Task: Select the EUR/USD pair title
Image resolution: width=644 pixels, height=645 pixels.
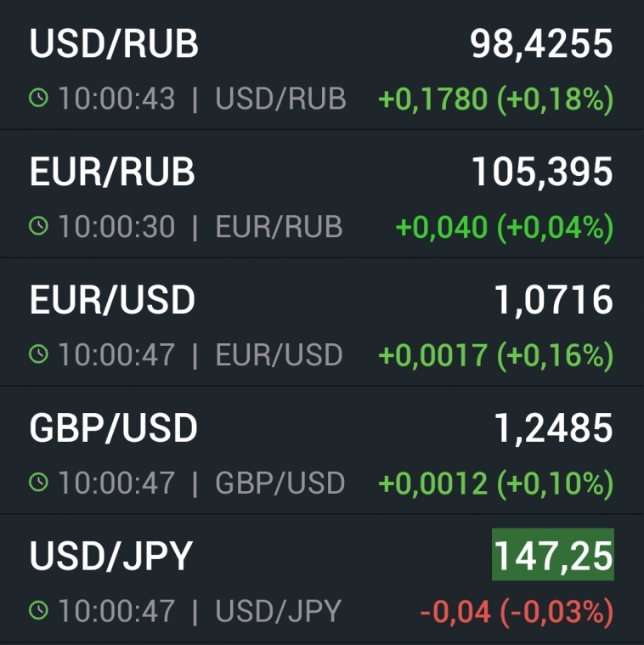Action: pos(112,300)
